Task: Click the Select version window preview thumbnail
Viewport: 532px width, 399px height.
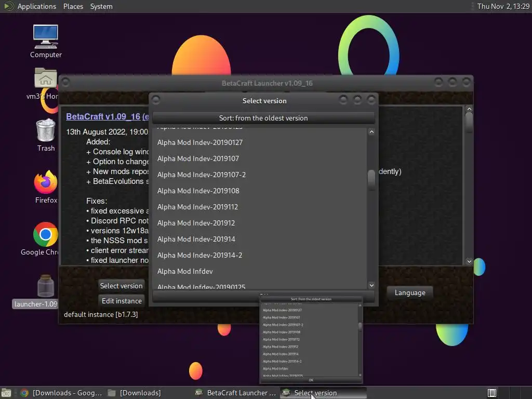Action: 311,339
